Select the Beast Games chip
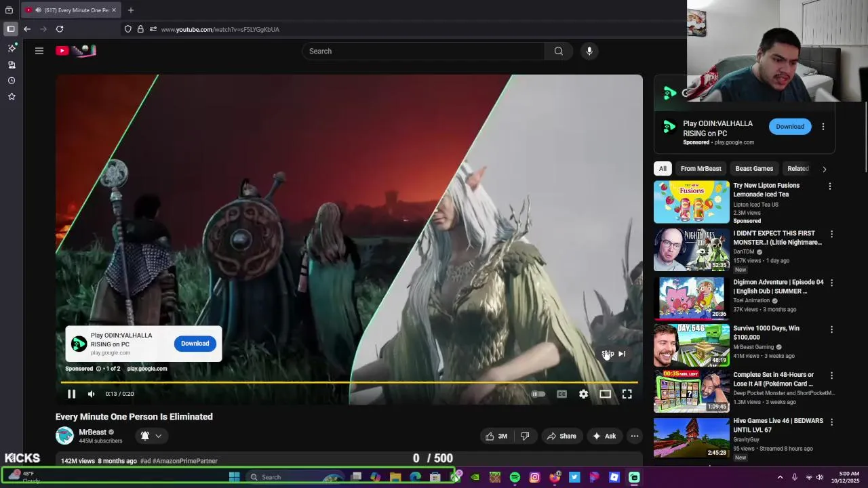 tap(754, 169)
